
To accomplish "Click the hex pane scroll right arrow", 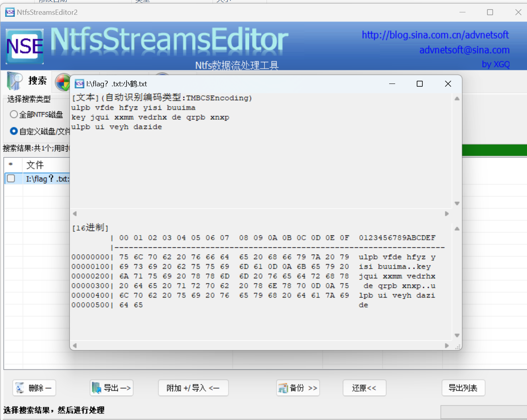I will [447, 345].
